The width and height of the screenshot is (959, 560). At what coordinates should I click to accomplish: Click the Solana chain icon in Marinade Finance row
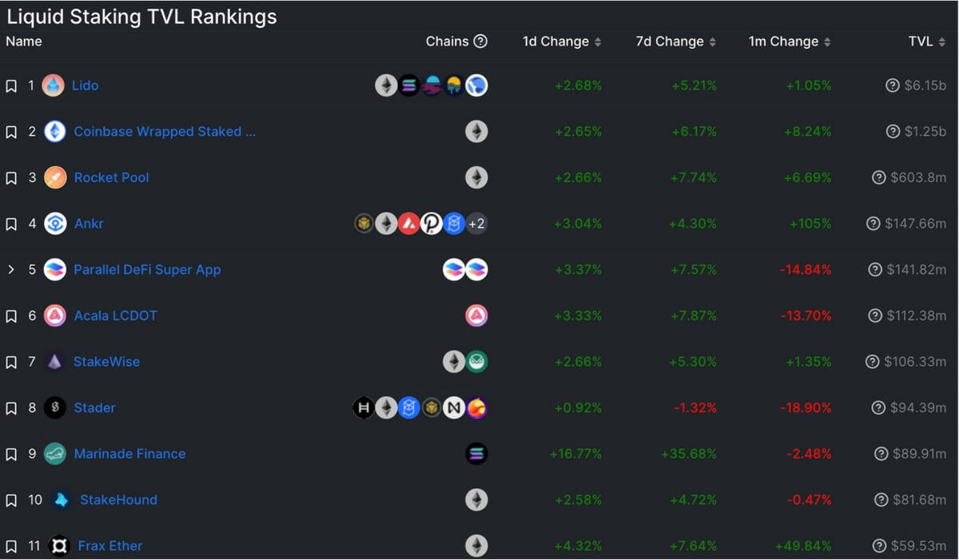[x=476, y=454]
